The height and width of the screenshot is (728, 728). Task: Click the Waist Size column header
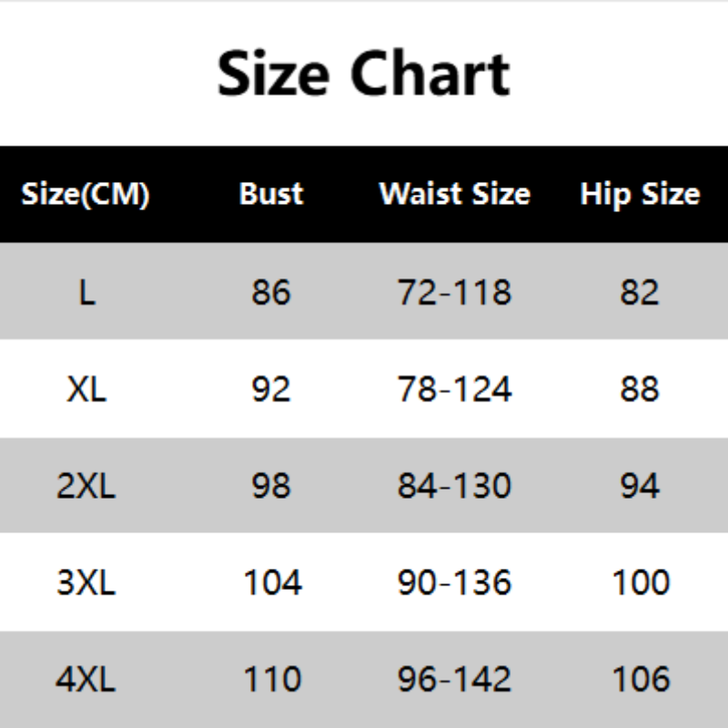[x=454, y=194]
